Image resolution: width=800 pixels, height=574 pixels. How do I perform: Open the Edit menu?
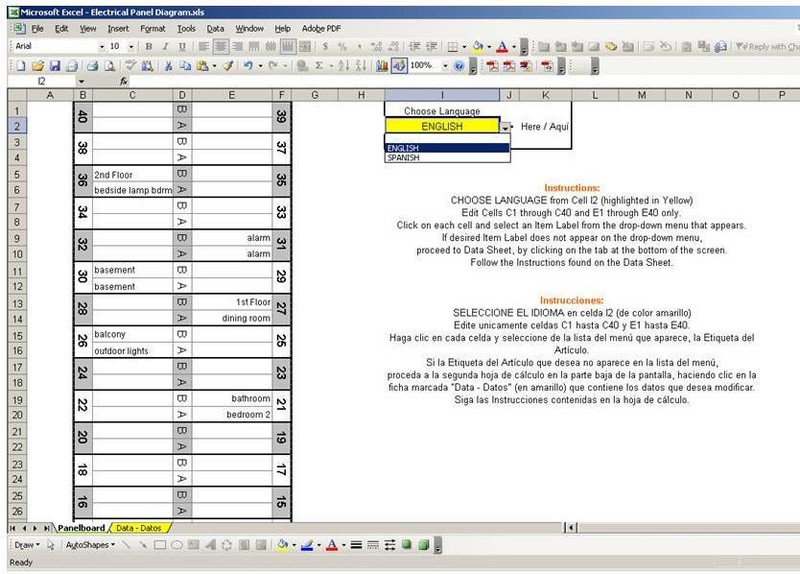61,29
